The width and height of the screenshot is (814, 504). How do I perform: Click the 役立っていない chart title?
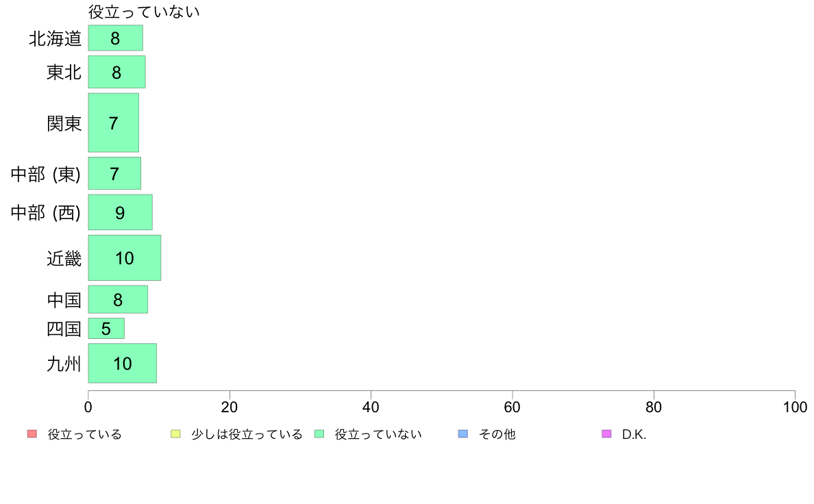[x=144, y=12]
